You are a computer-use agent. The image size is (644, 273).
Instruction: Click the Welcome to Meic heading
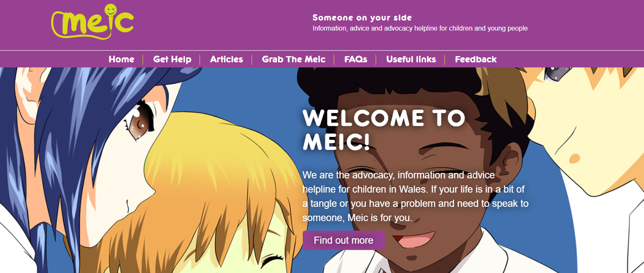384,130
